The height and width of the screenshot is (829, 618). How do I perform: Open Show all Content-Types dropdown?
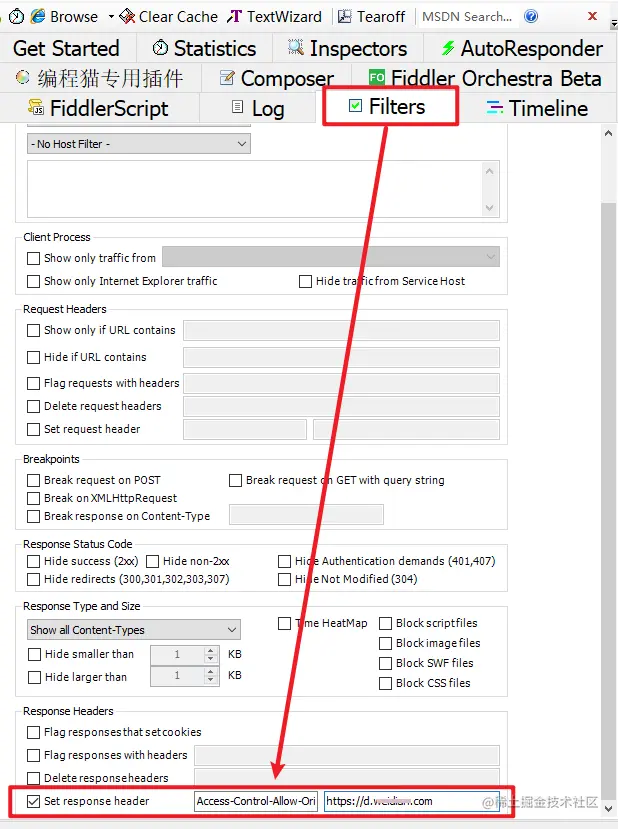[x=134, y=630]
